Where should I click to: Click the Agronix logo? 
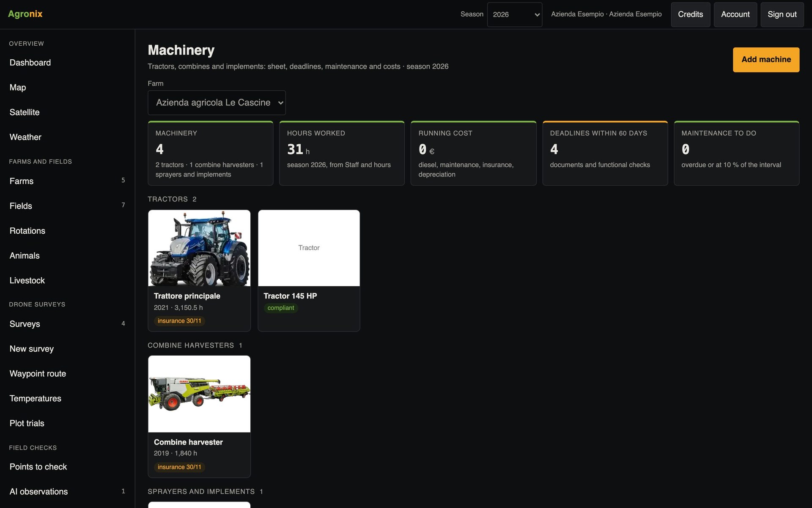click(x=25, y=14)
